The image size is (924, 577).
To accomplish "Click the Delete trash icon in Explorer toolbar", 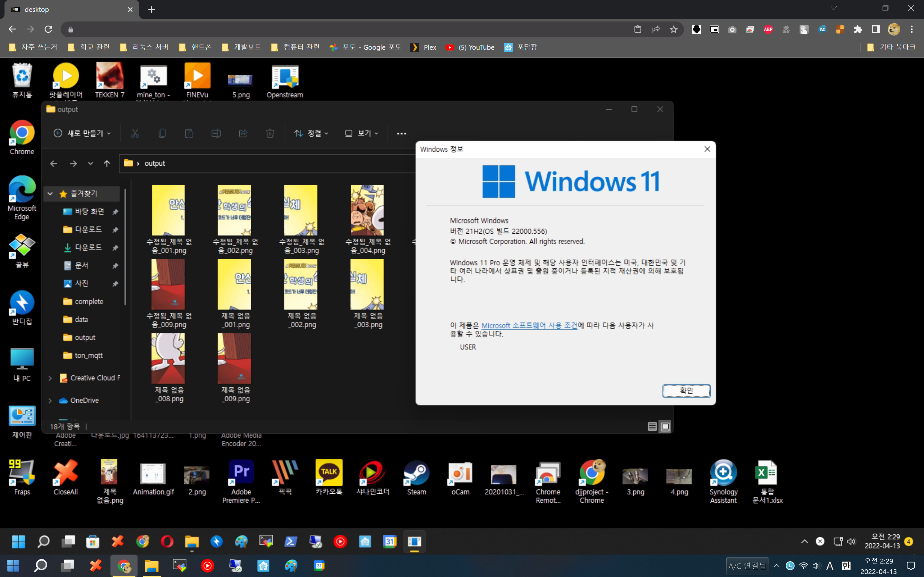I will point(270,133).
